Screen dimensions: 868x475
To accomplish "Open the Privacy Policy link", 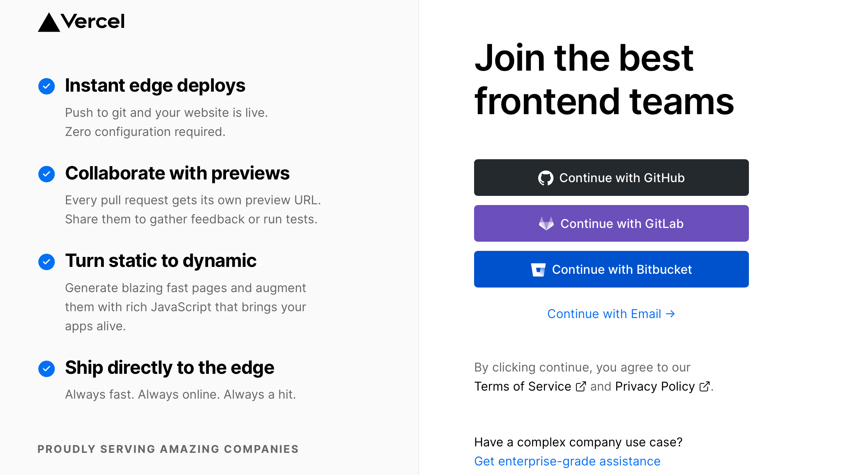I will [655, 387].
